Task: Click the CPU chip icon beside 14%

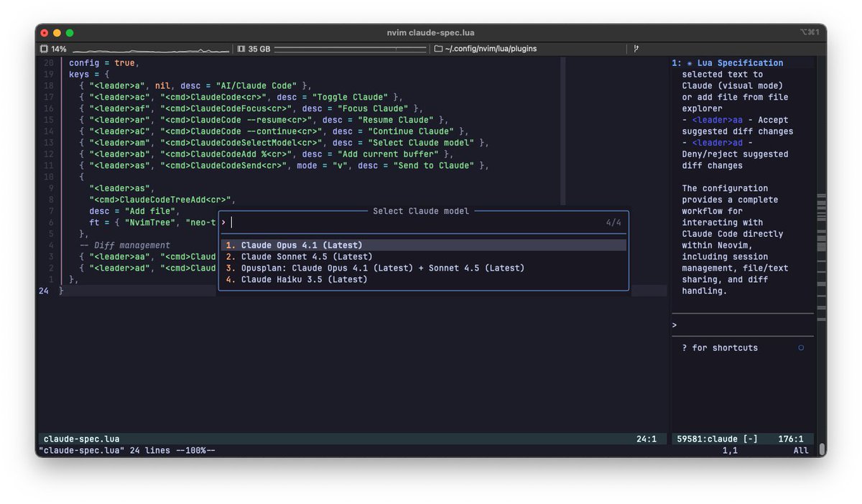Action: click(45, 49)
